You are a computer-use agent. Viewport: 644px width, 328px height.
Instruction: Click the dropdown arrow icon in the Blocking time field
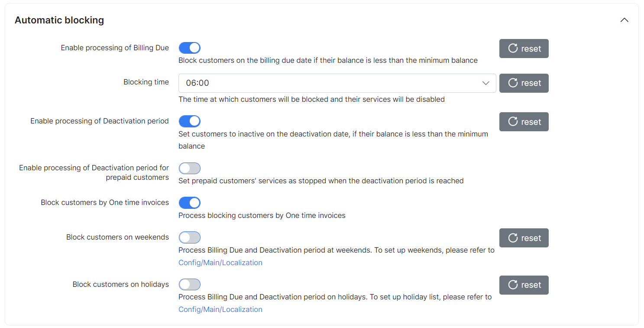pos(485,83)
